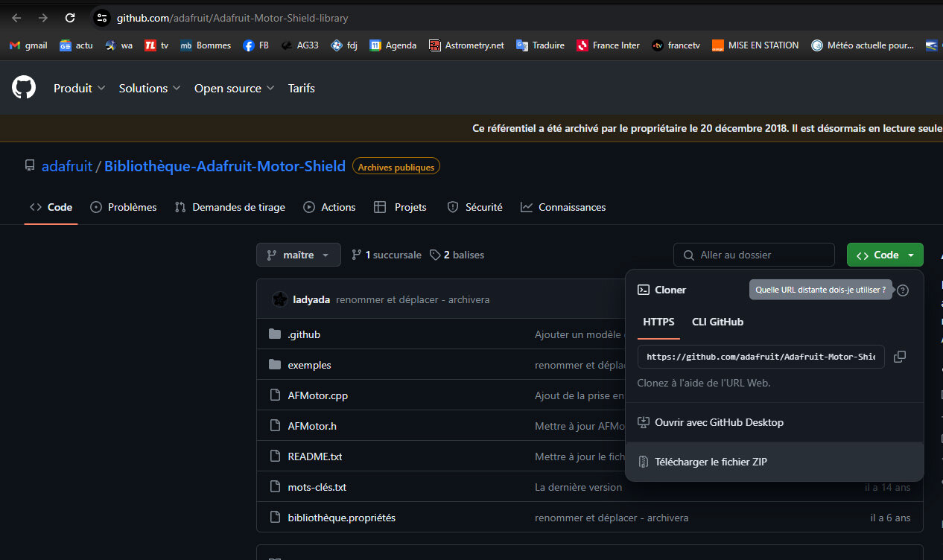Open the exemples folder

[310, 365]
